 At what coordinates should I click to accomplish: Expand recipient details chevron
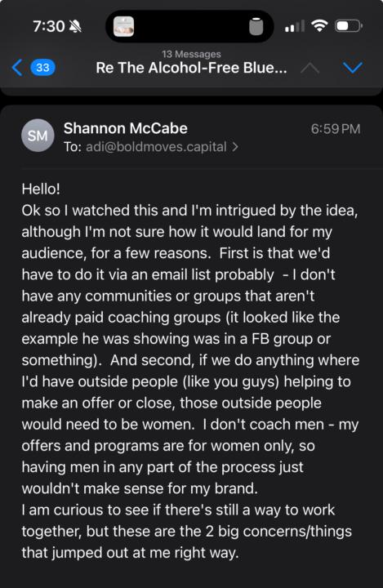[235, 147]
